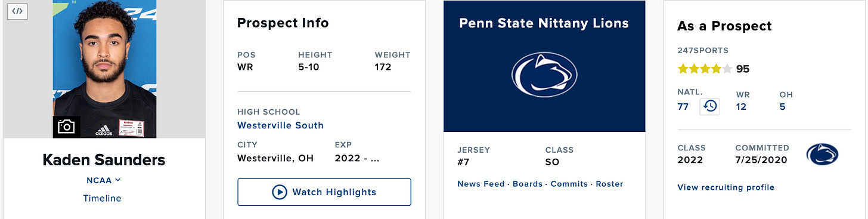Click the ranking history clock icon
Image resolution: width=868 pixels, height=219 pixels.
click(x=710, y=106)
